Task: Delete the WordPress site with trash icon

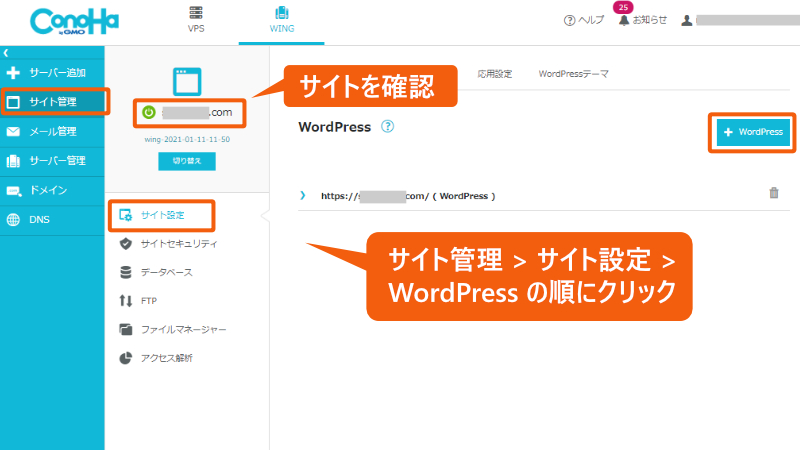Action: click(774, 193)
